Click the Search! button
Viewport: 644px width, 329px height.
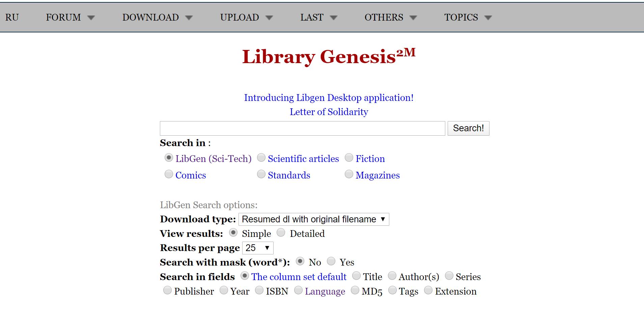point(468,128)
